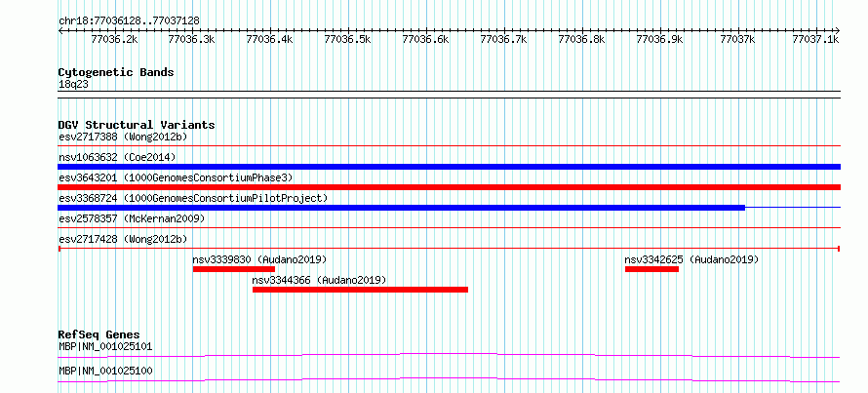Click ruler position 77036.7k
The image size is (868, 393).
[504, 39]
